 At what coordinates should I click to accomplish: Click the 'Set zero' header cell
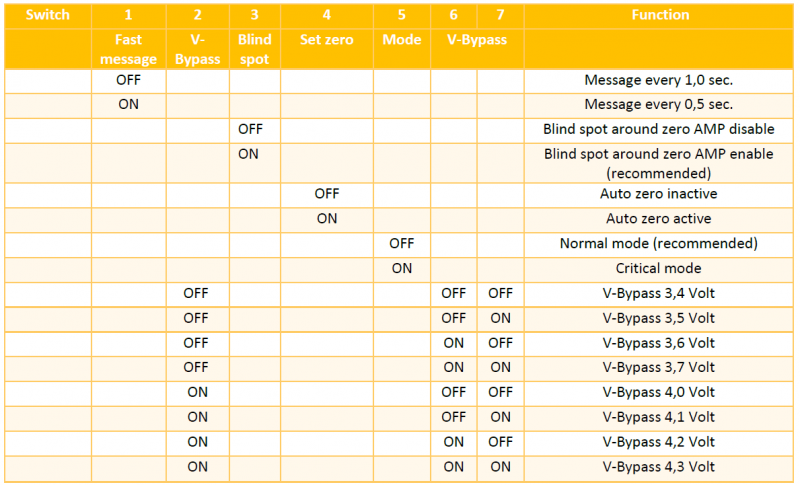click(x=326, y=40)
